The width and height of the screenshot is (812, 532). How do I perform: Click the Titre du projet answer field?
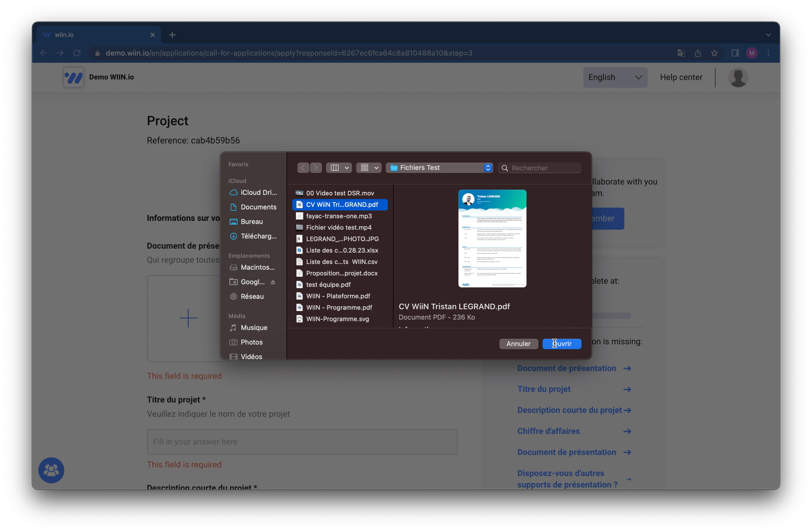pyautogui.click(x=302, y=442)
